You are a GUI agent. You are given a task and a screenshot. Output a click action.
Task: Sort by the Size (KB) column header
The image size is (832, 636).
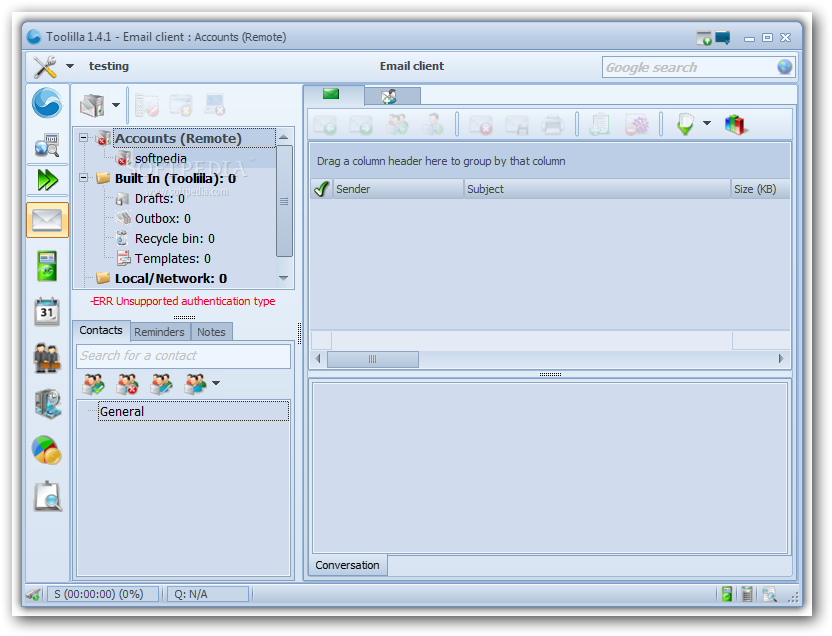[x=760, y=189]
